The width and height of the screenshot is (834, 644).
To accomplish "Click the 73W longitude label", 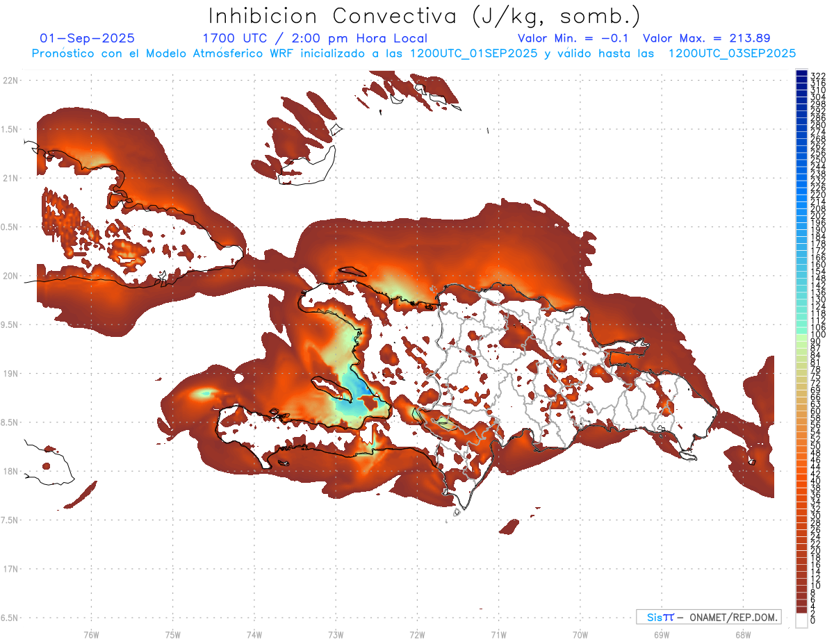I will click(336, 634).
